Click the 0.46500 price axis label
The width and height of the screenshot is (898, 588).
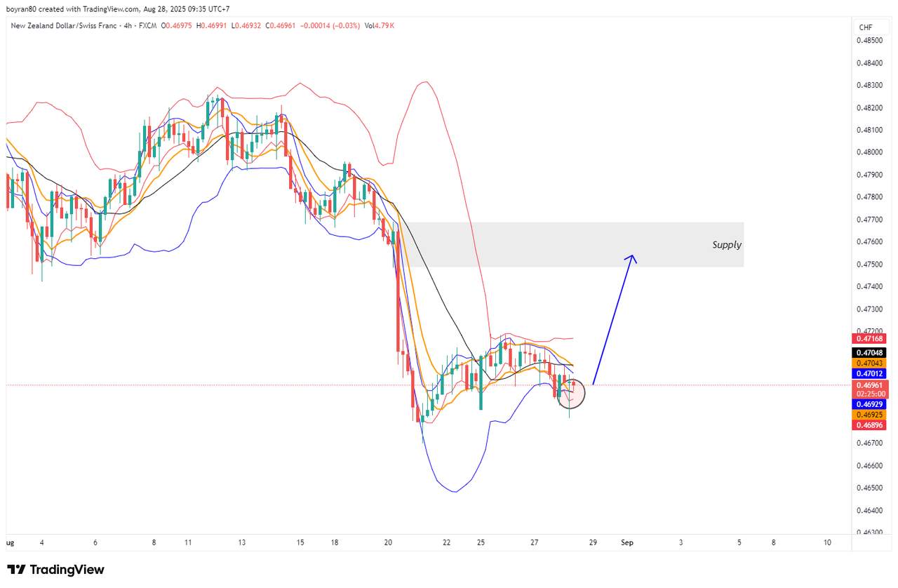pos(870,488)
